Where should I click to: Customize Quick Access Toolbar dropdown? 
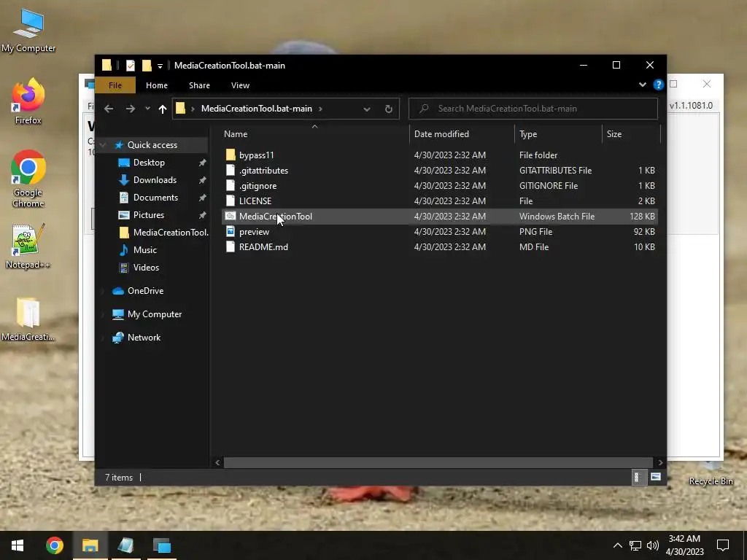(160, 66)
